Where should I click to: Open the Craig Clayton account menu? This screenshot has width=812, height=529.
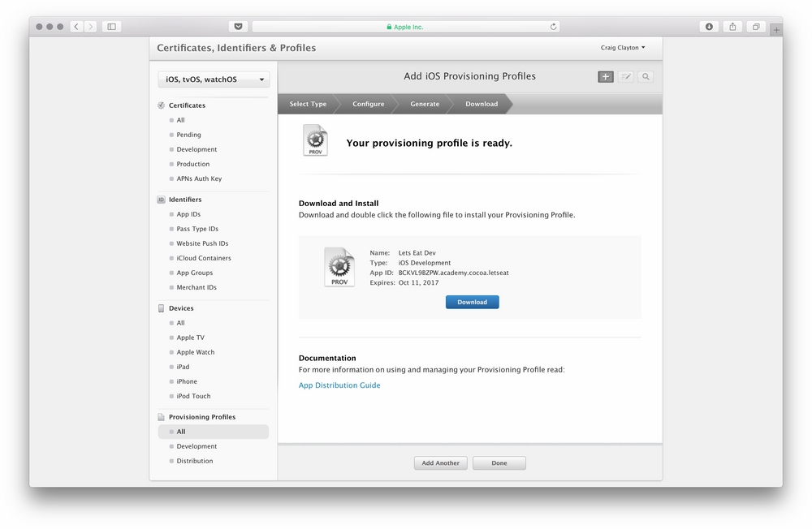point(623,48)
